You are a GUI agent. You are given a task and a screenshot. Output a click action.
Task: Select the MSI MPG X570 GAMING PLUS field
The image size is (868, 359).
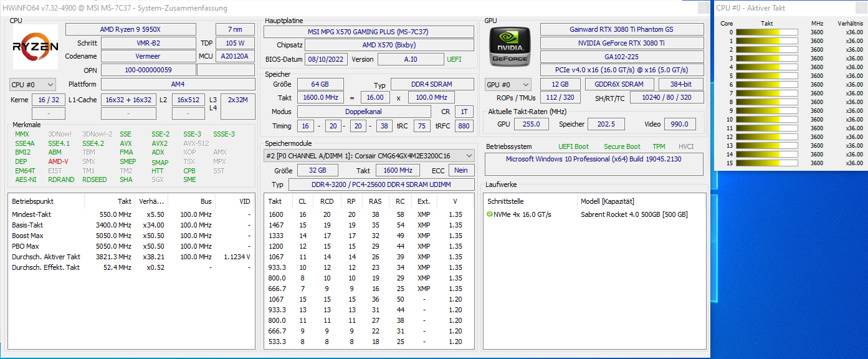point(368,32)
